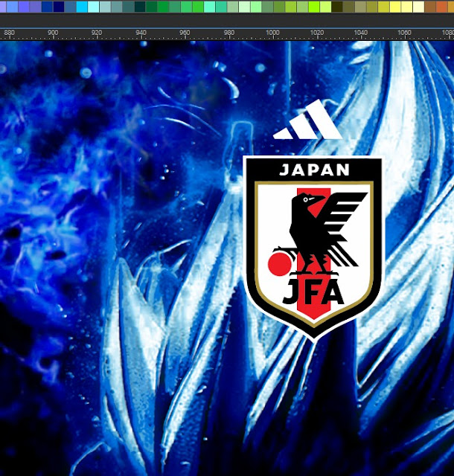Select the white adidas three-stripe logo
This screenshot has height=476, width=454.
click(x=308, y=120)
